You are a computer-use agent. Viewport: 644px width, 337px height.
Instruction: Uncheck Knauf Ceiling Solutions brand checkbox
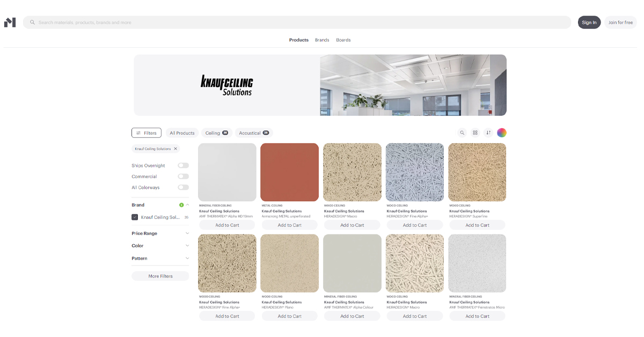point(135,217)
